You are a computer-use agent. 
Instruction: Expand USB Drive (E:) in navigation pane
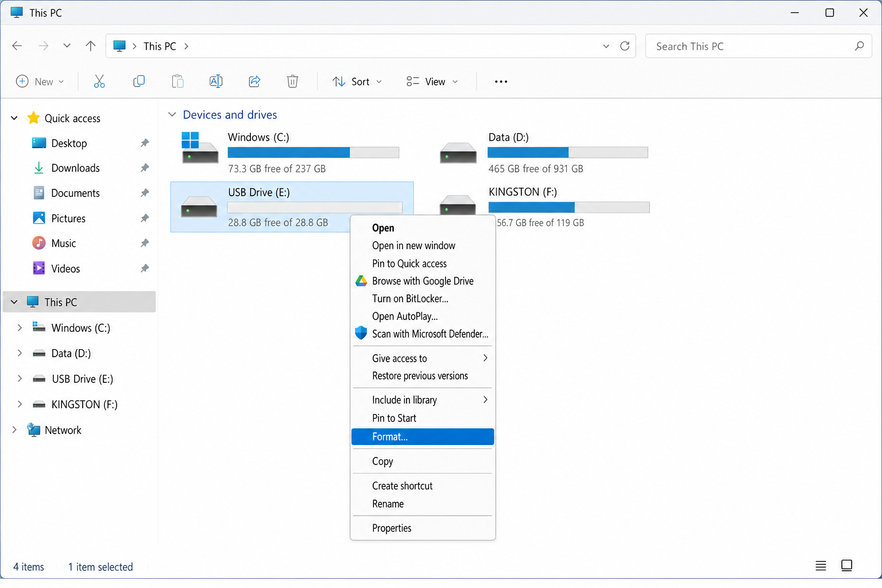[20, 379]
